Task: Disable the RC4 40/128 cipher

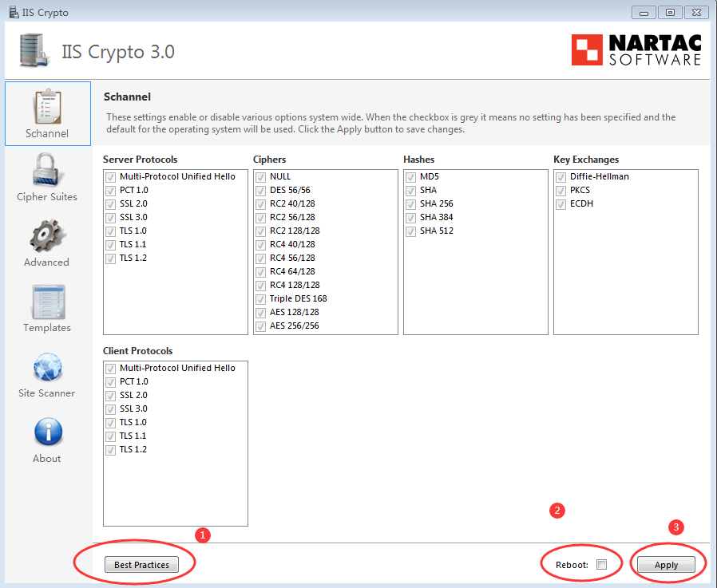Action: point(260,245)
